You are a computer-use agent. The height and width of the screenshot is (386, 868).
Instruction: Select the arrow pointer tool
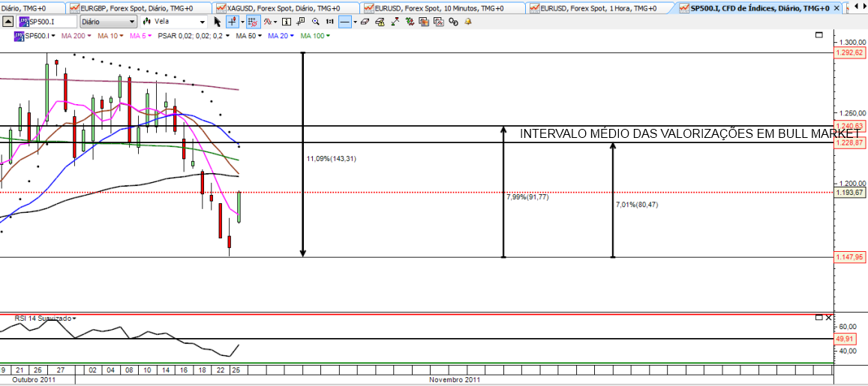tap(217, 22)
